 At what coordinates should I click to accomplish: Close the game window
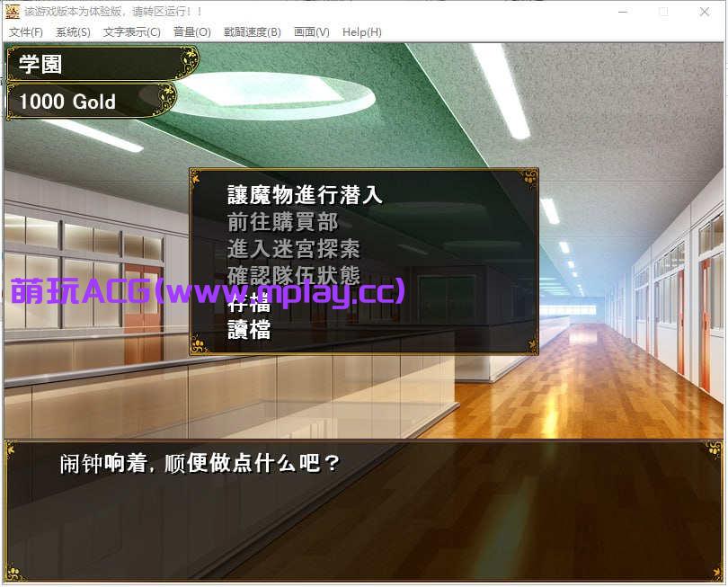pyautogui.click(x=706, y=12)
